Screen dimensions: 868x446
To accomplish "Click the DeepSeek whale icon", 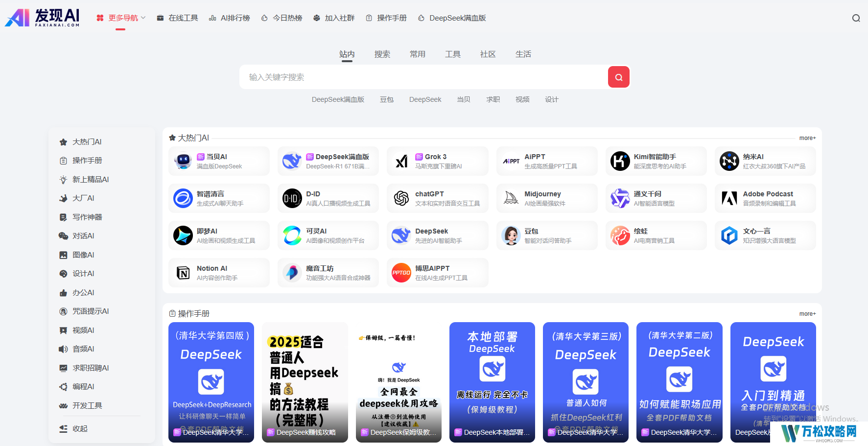I will point(401,235).
